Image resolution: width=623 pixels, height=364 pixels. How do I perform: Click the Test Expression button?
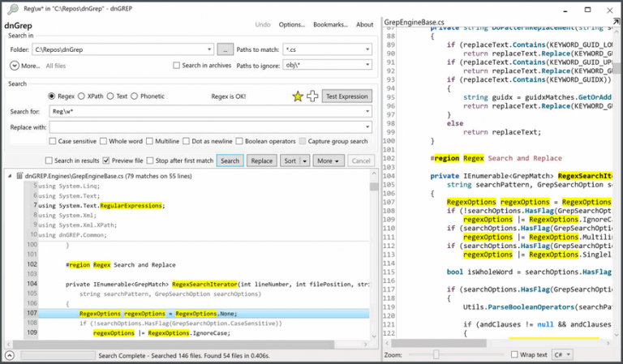(346, 96)
